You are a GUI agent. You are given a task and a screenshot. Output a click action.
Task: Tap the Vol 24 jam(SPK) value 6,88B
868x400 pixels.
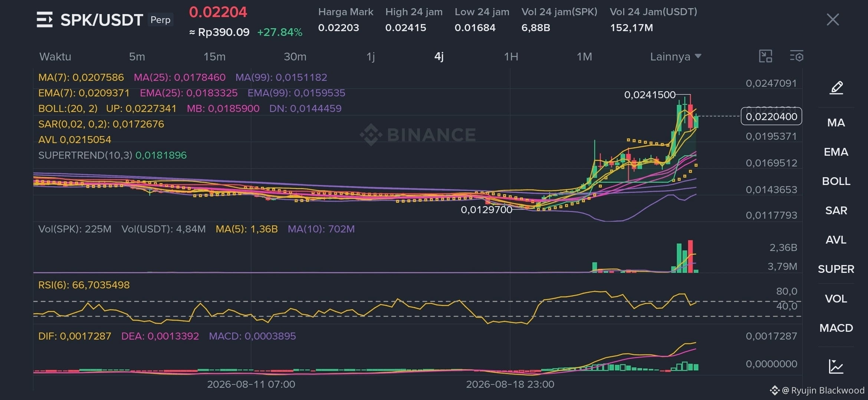(536, 28)
